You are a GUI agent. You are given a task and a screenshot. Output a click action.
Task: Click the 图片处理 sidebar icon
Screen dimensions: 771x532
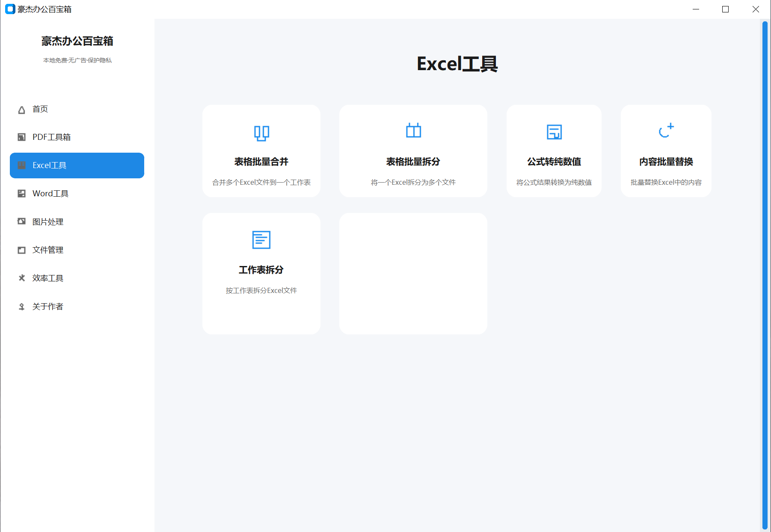coord(21,221)
